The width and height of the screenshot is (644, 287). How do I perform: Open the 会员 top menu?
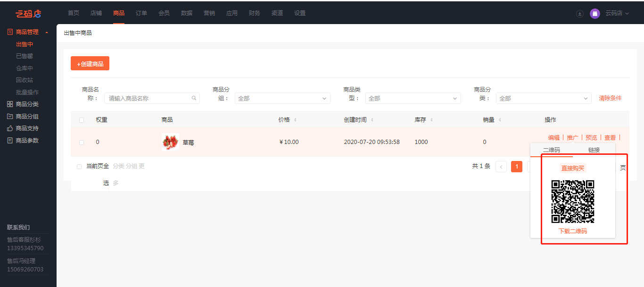click(164, 13)
